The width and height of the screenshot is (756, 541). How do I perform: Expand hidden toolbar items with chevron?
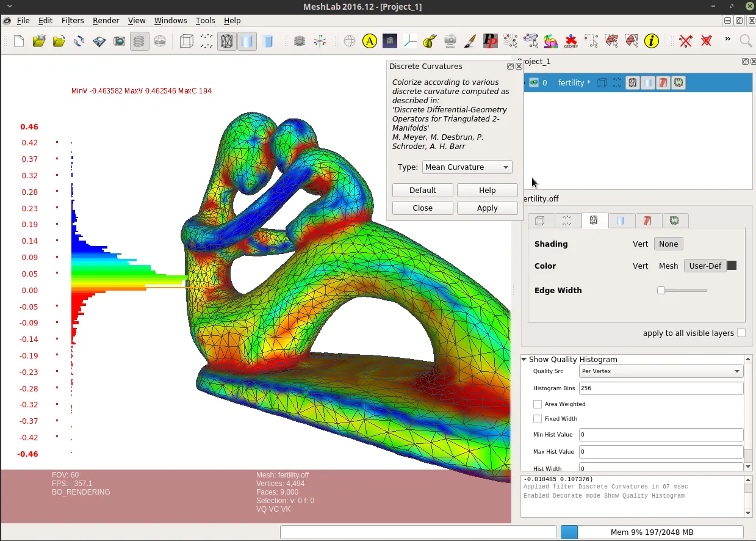tap(727, 39)
